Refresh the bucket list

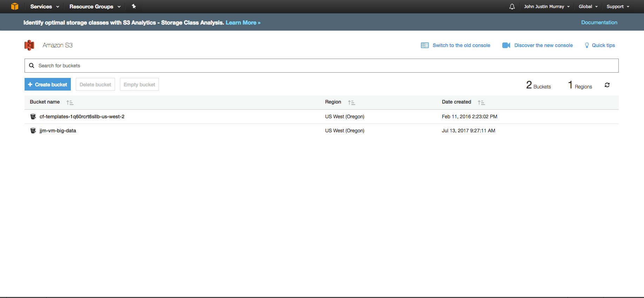pos(607,85)
